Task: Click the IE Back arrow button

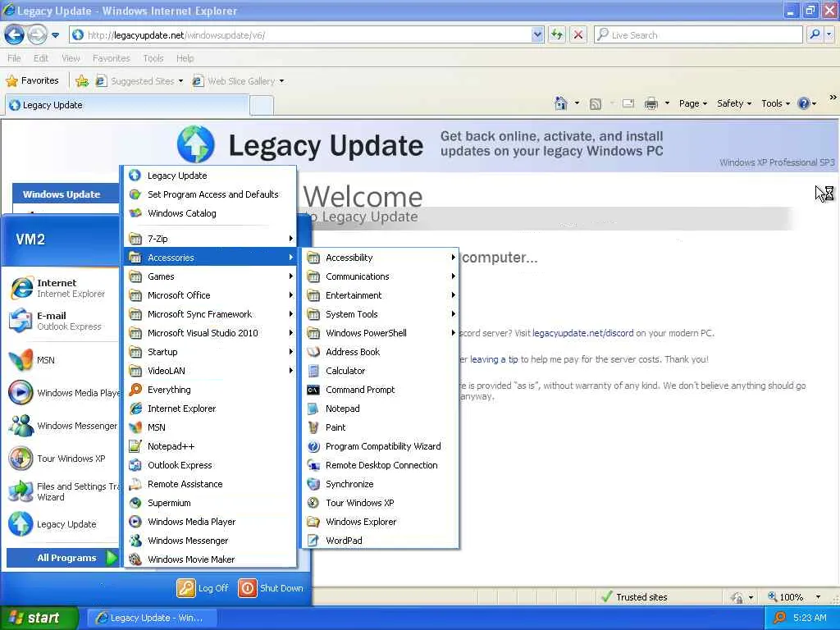Action: (15, 35)
